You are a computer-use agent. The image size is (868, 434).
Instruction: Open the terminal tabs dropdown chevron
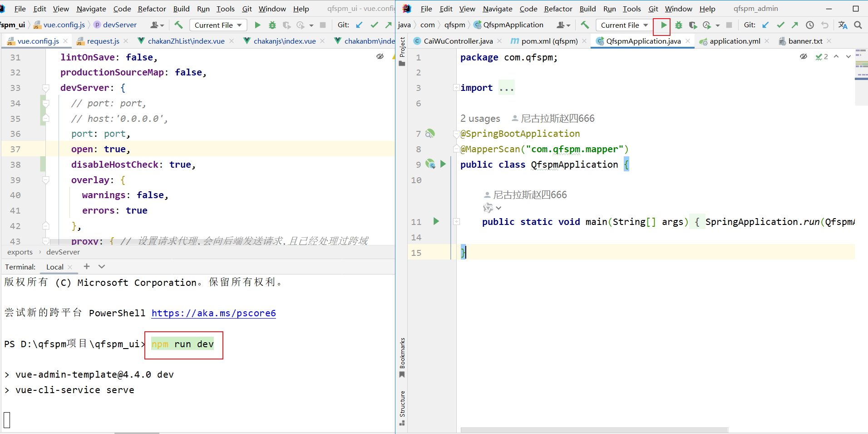[x=102, y=267]
